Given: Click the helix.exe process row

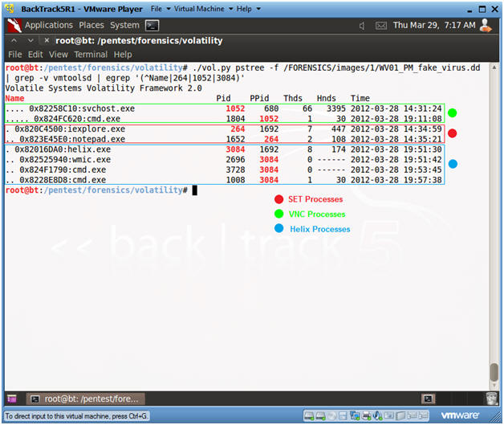Looking at the screenshot, I should point(225,149).
